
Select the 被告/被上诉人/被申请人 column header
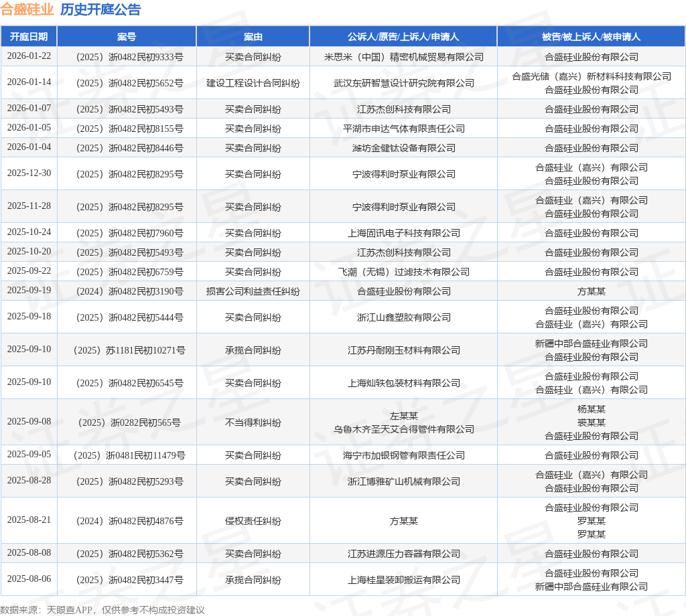click(x=591, y=37)
